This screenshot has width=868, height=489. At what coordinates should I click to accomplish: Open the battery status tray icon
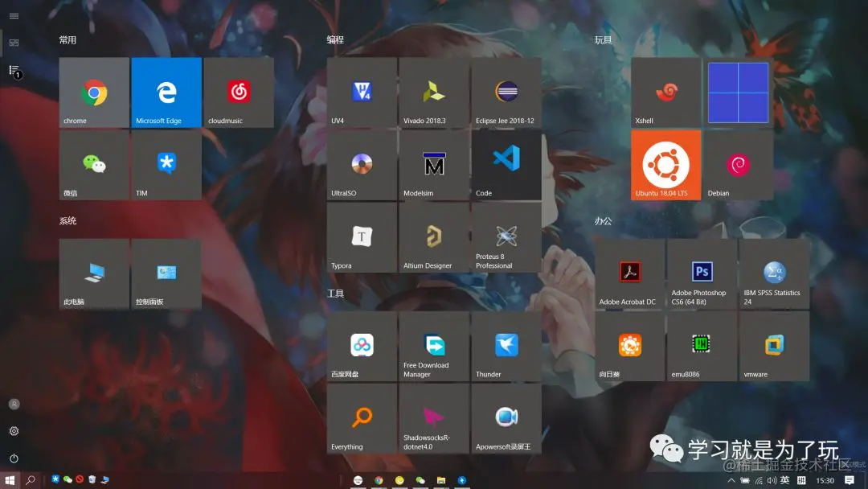click(x=745, y=481)
